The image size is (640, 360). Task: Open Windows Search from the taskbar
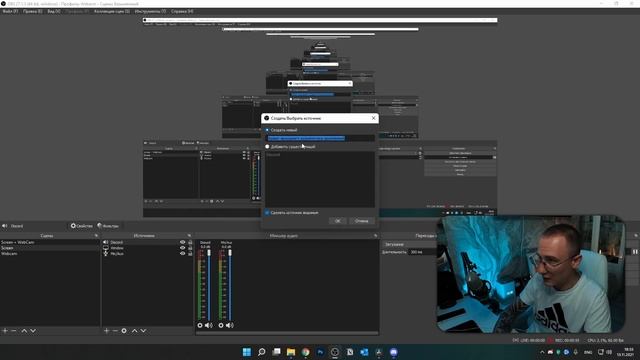click(x=262, y=352)
